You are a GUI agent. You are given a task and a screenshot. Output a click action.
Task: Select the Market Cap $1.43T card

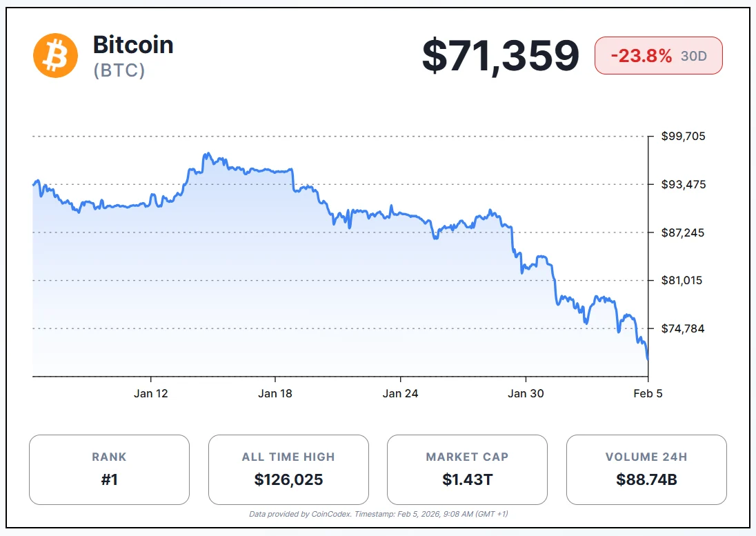[467, 469]
